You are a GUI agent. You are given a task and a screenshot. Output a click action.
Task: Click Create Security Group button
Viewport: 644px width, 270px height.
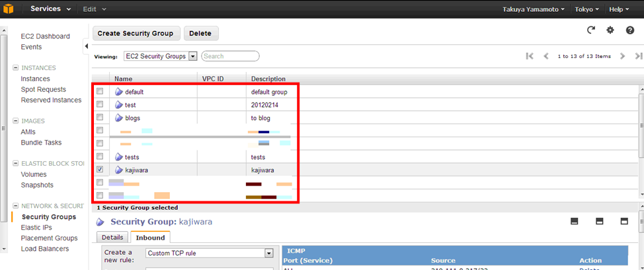click(136, 34)
